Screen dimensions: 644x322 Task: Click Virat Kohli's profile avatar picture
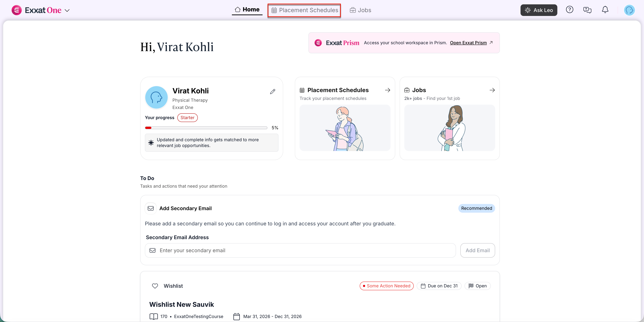tap(156, 98)
